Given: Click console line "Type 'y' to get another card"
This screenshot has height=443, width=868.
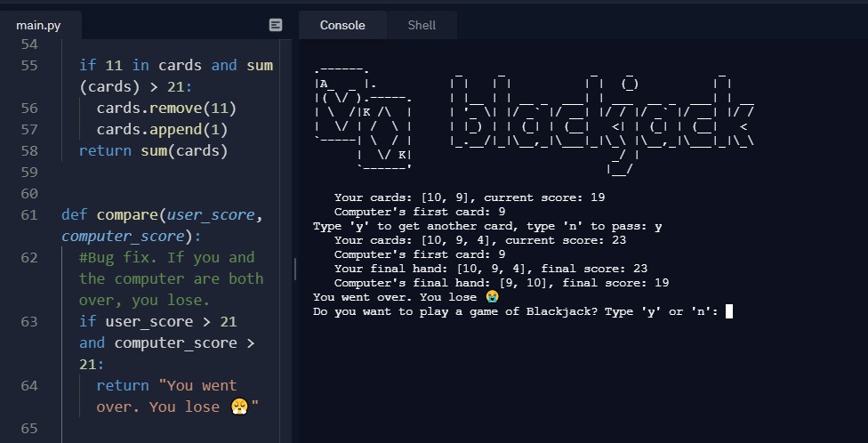Looking at the screenshot, I should coord(487,226).
